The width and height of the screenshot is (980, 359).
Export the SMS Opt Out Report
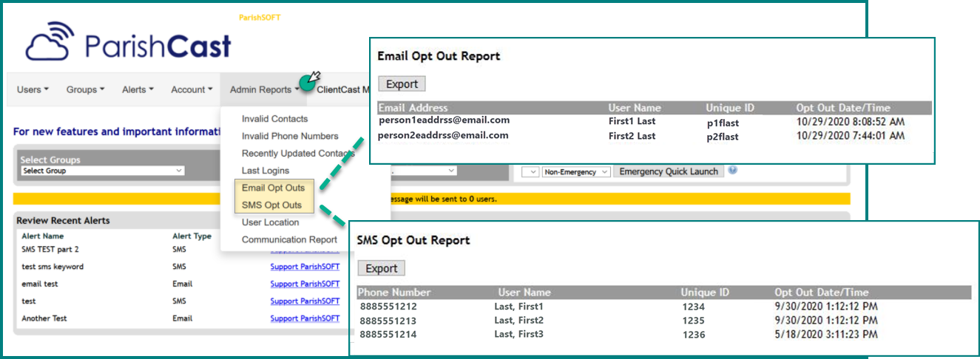pyautogui.click(x=381, y=269)
